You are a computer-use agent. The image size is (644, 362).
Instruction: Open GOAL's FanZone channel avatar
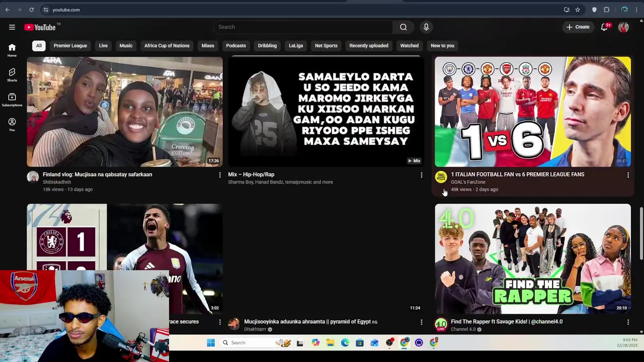click(x=441, y=177)
